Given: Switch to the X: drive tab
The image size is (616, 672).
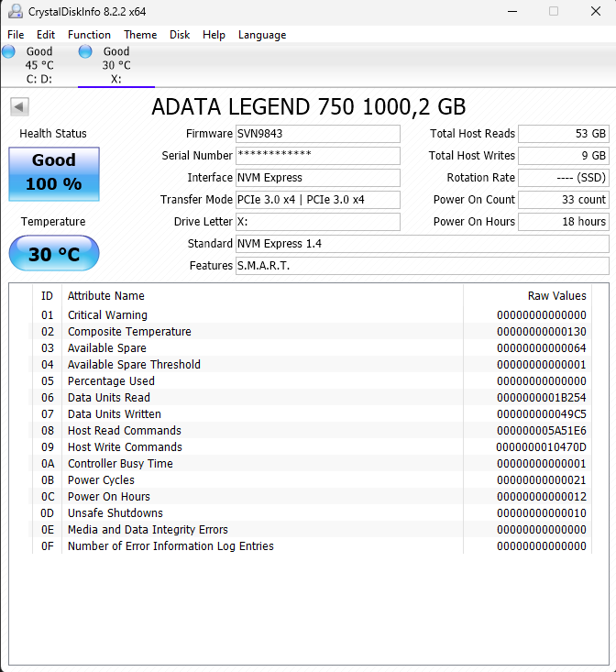Looking at the screenshot, I should coord(116,65).
